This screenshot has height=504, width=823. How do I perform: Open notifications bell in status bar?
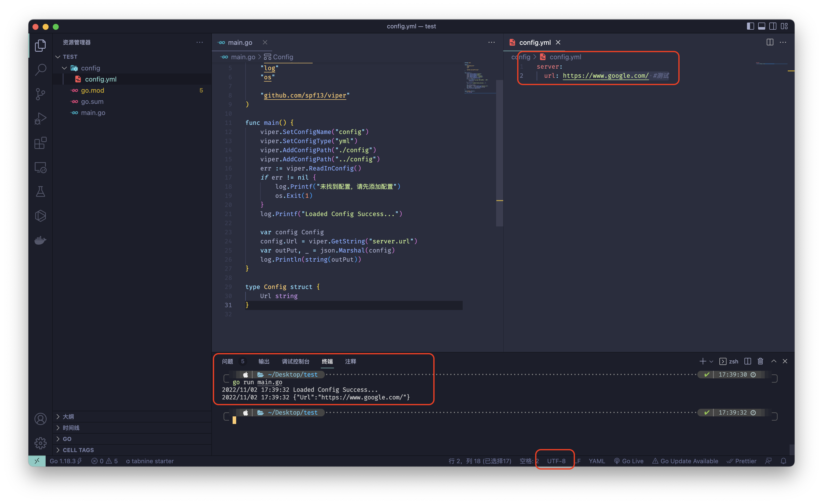click(783, 461)
